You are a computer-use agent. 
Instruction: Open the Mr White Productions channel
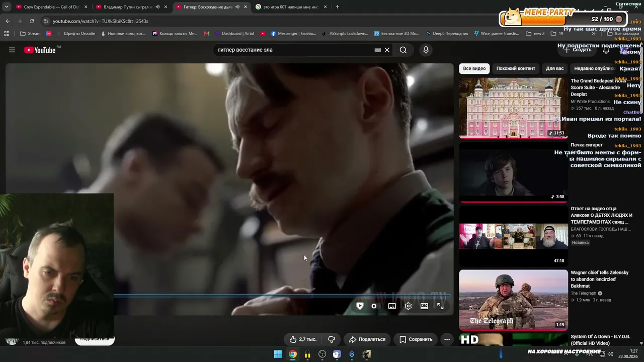590,102
